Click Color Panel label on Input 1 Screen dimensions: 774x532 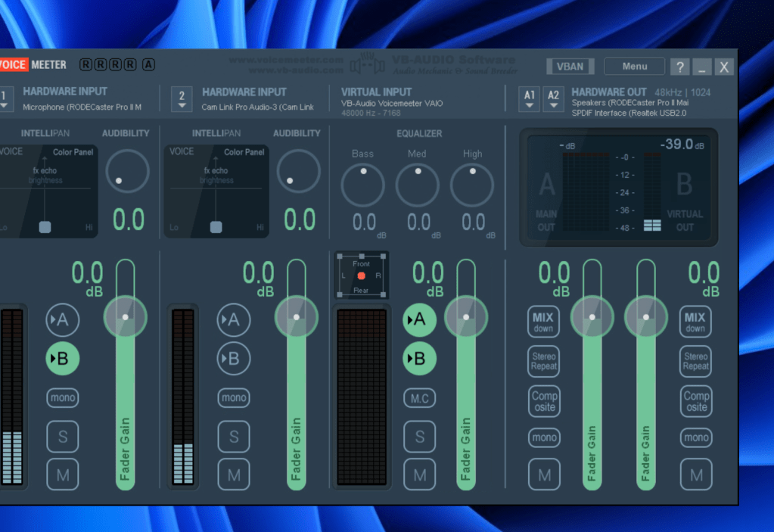pyautogui.click(x=73, y=152)
